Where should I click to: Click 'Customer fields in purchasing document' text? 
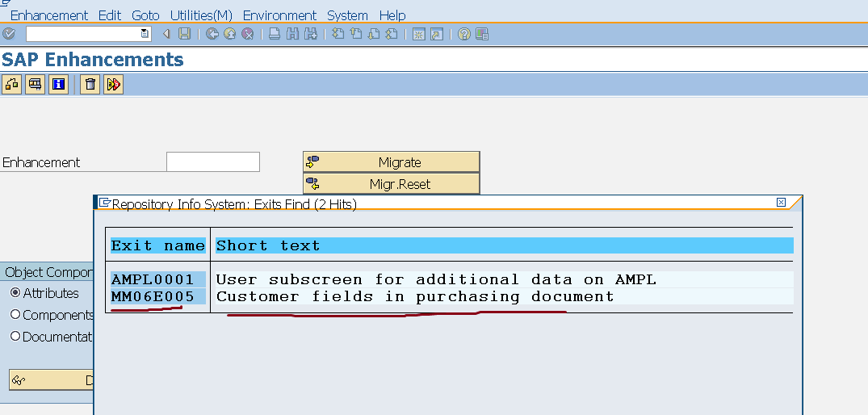(x=415, y=296)
